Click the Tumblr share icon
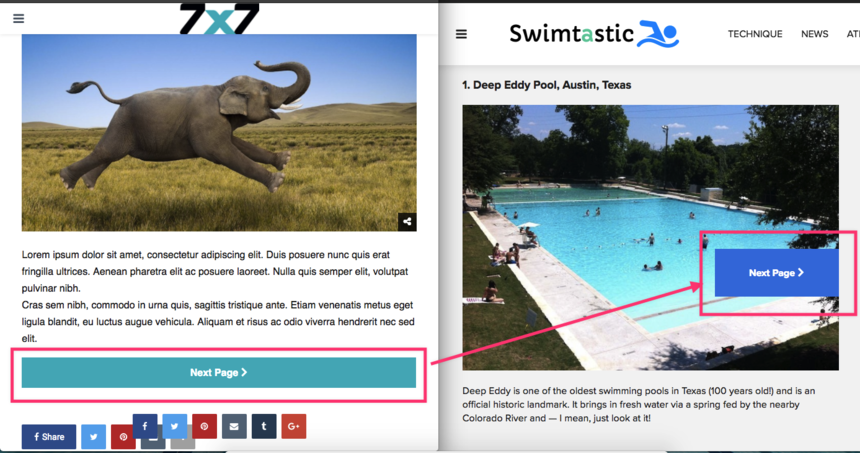 pyautogui.click(x=264, y=426)
